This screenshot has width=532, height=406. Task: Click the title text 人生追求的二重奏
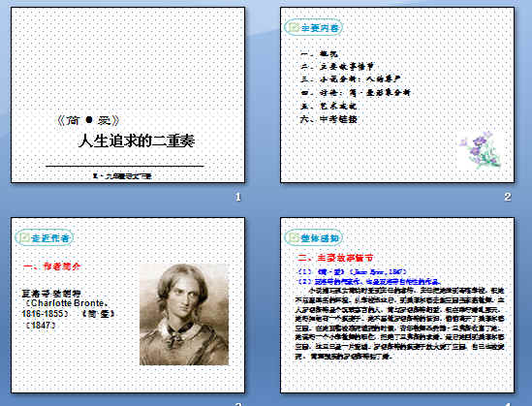137,141
